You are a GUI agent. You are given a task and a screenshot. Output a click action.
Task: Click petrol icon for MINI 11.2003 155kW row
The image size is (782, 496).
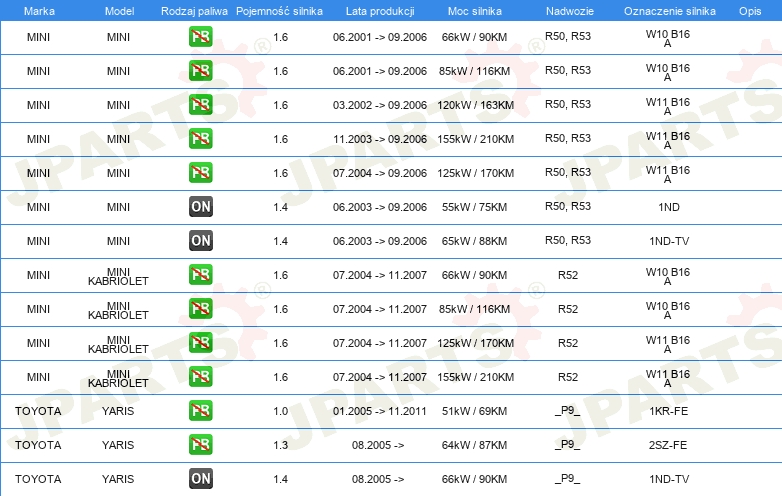pos(200,139)
